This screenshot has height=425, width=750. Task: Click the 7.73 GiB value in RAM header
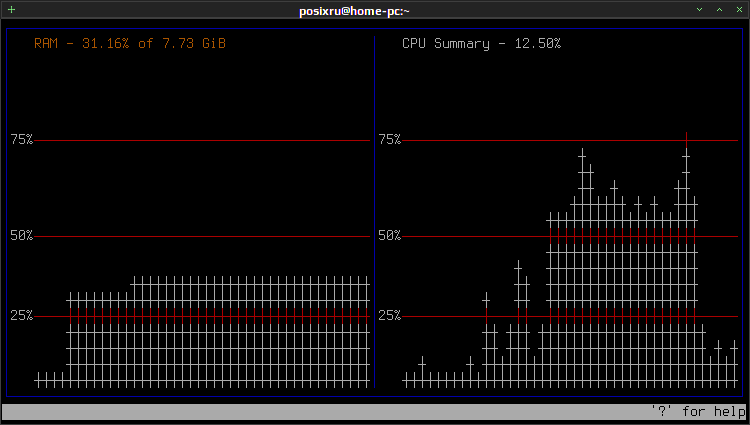(x=194, y=44)
